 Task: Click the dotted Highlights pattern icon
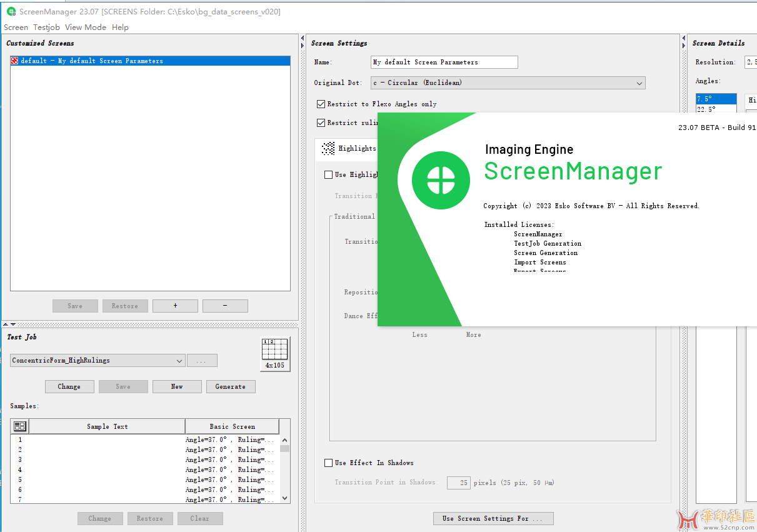(328, 148)
